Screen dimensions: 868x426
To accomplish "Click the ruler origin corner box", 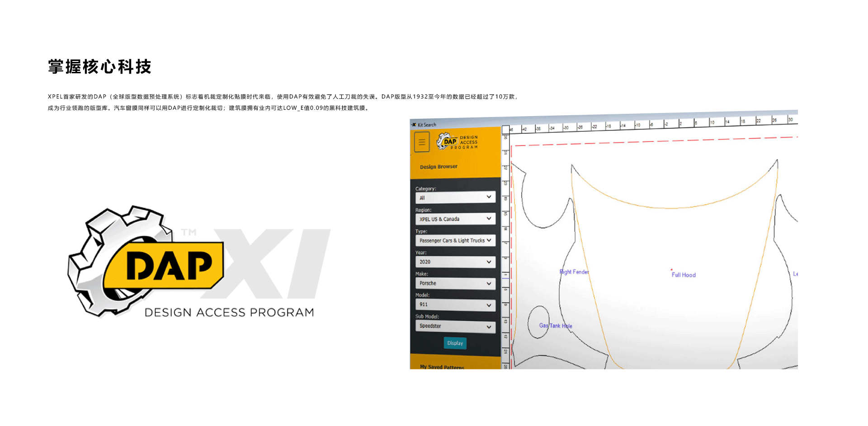I will (506, 130).
